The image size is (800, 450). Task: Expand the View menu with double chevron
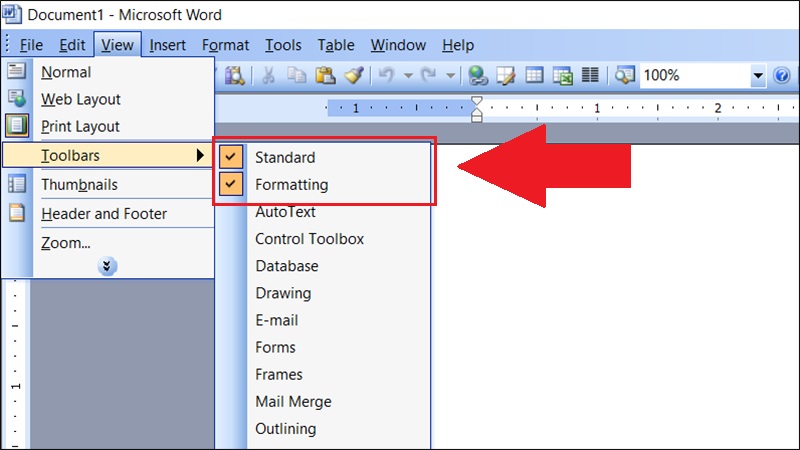pyautogui.click(x=107, y=266)
